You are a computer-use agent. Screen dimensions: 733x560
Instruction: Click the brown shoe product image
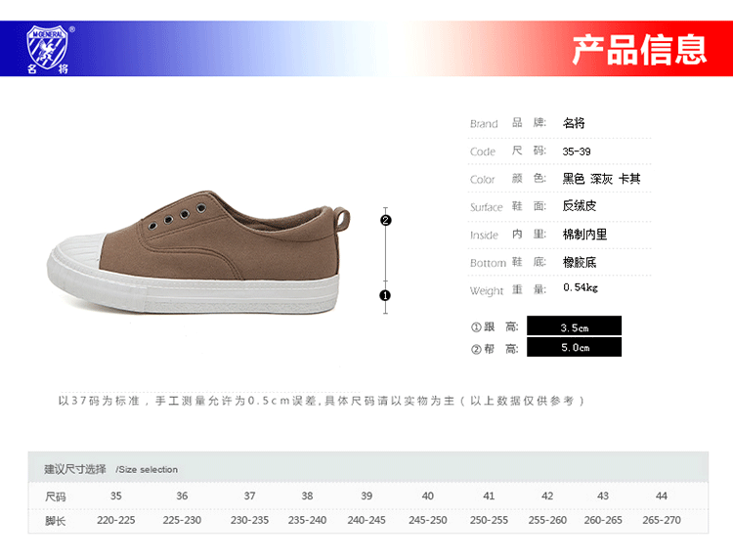coord(198,252)
